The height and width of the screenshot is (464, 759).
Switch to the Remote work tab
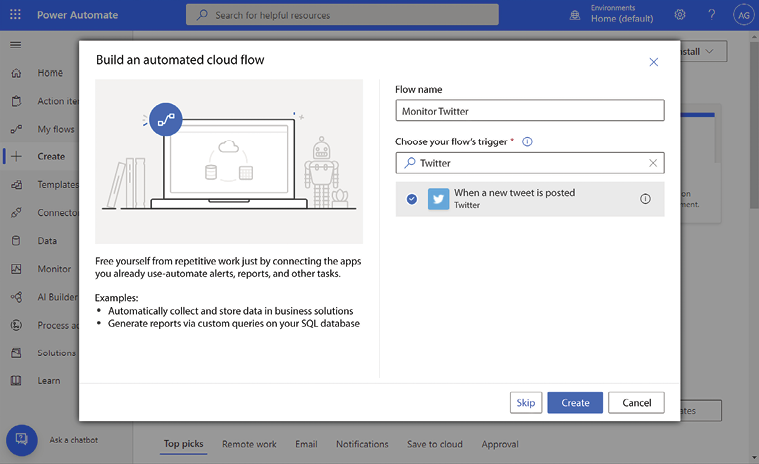pos(249,444)
